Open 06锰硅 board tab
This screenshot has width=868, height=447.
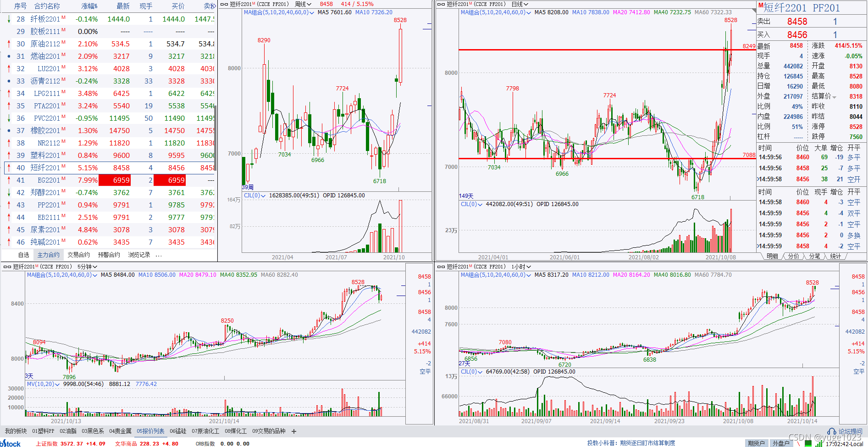click(x=178, y=431)
